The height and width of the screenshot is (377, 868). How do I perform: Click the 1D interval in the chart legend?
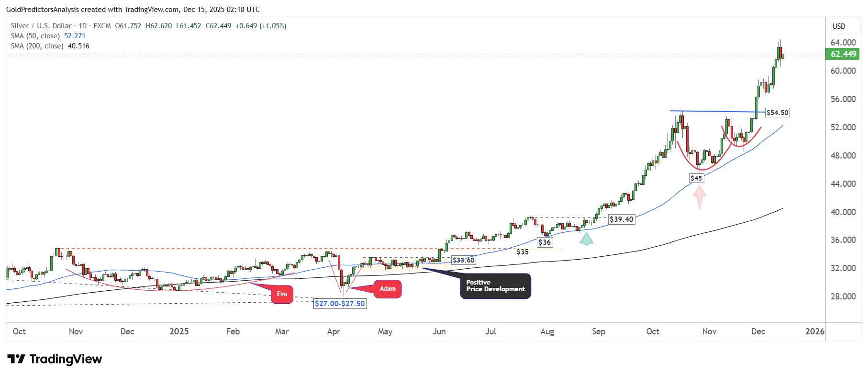[x=83, y=26]
